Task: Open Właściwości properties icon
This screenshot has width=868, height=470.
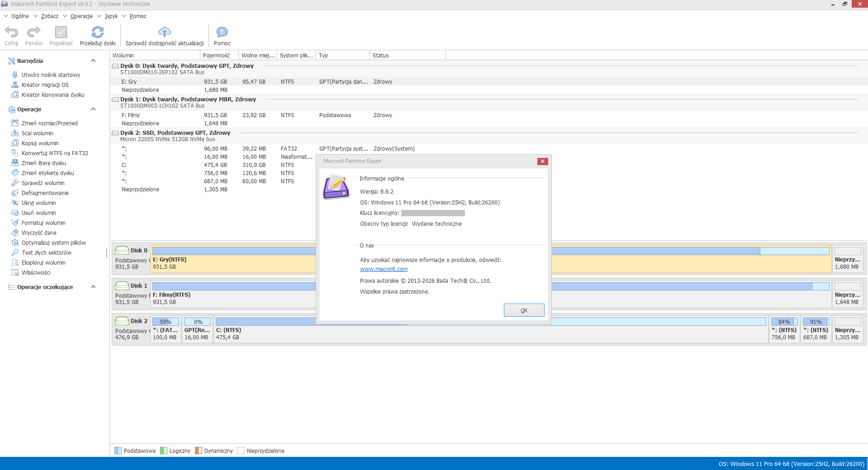Action: tap(15, 272)
